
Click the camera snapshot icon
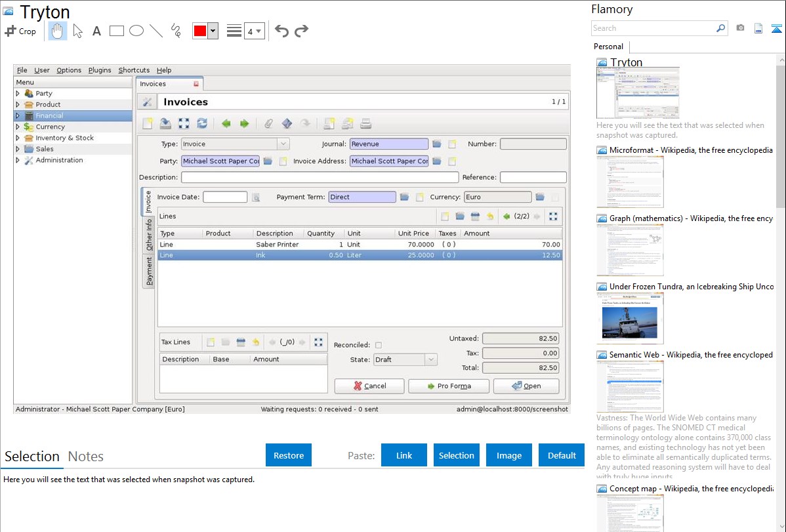click(740, 28)
